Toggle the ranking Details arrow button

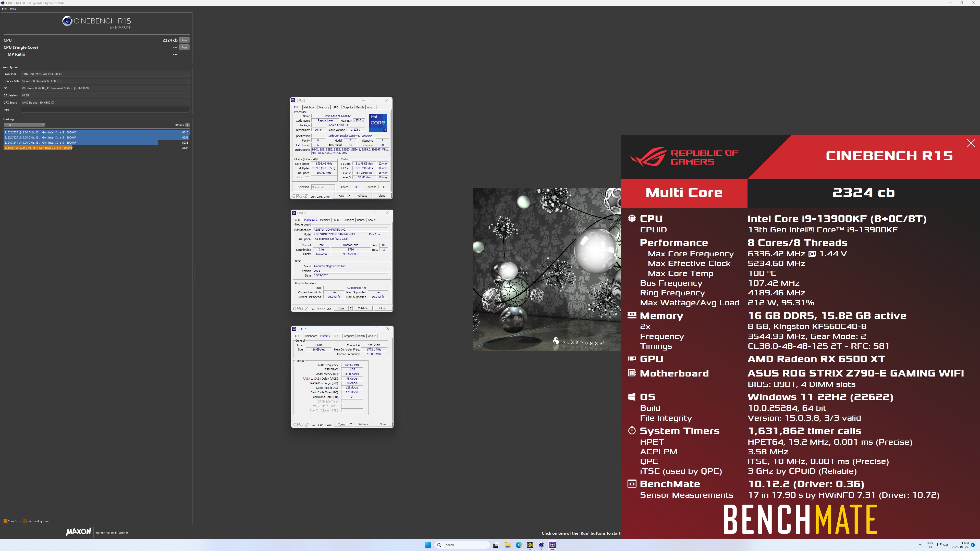[x=188, y=125]
